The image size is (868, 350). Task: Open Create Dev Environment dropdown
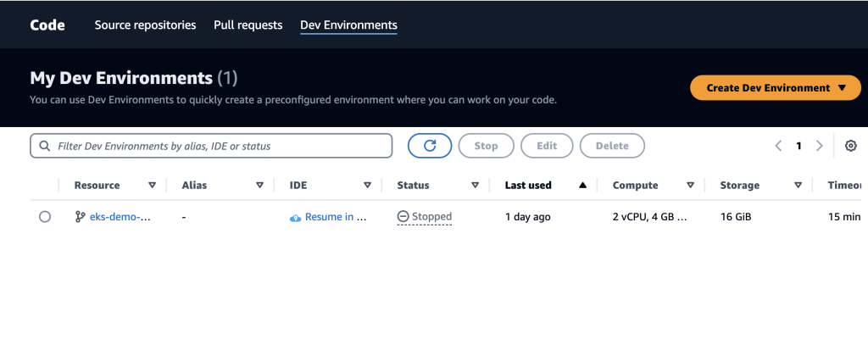(776, 87)
